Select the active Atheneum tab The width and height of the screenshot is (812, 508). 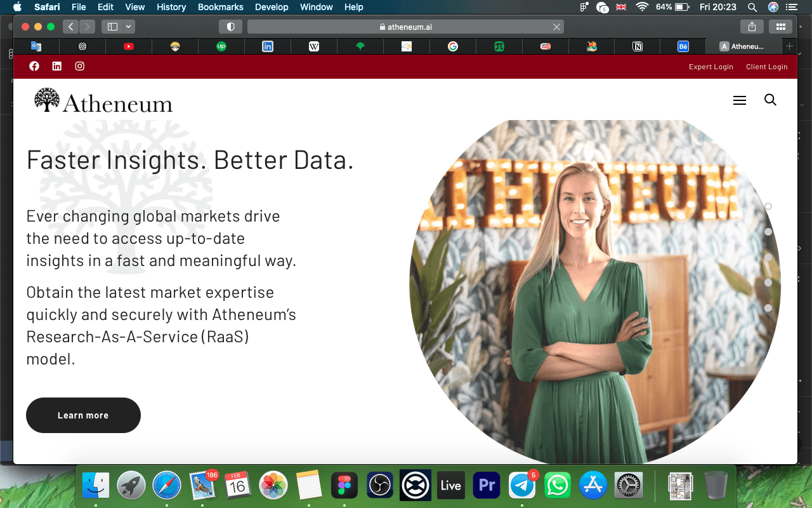coord(742,46)
